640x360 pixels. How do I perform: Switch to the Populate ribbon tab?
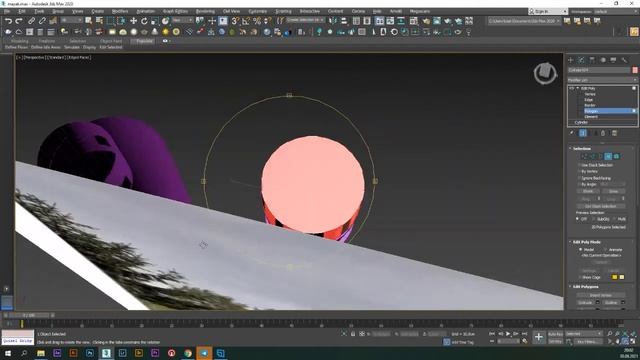[143, 41]
